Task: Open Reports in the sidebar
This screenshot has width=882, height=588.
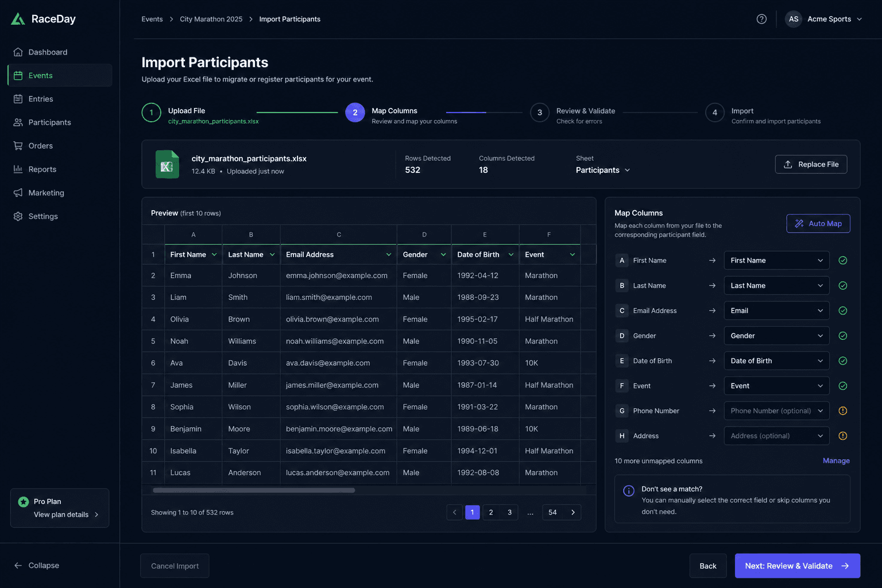Action: [60, 169]
